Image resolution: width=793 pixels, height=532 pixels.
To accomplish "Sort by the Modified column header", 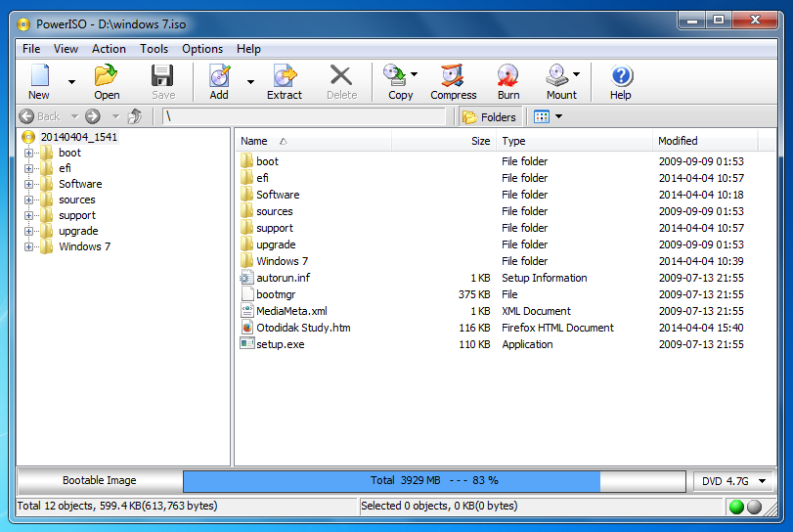I will pyautogui.click(x=705, y=141).
